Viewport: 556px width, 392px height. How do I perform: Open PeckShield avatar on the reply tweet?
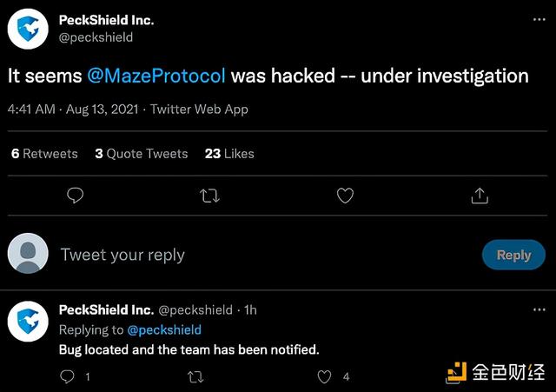[x=28, y=321]
